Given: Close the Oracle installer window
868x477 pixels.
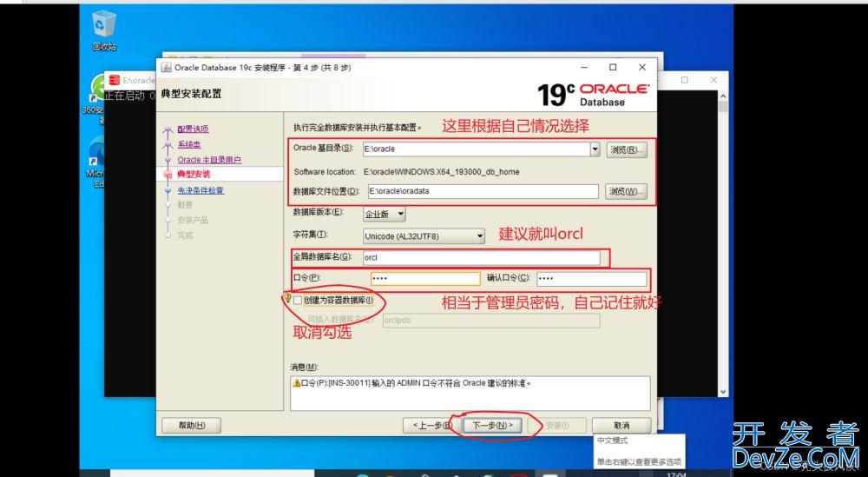Looking at the screenshot, I should (642, 68).
